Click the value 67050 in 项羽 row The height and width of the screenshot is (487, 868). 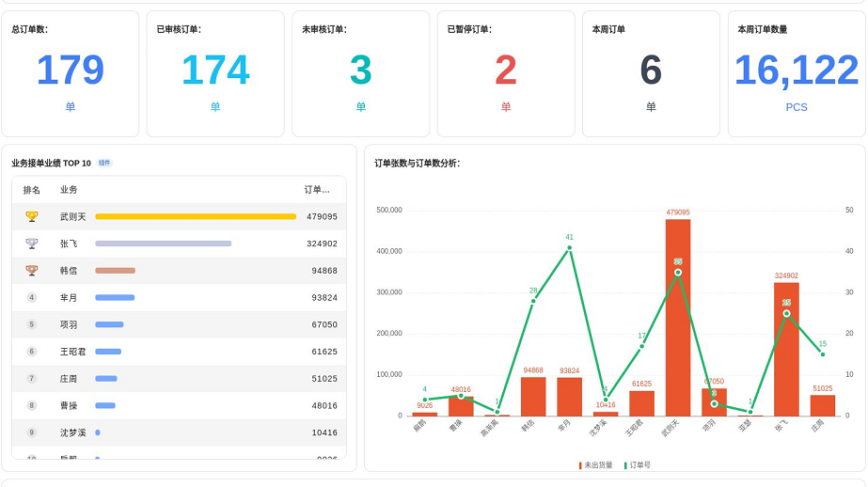(x=324, y=324)
